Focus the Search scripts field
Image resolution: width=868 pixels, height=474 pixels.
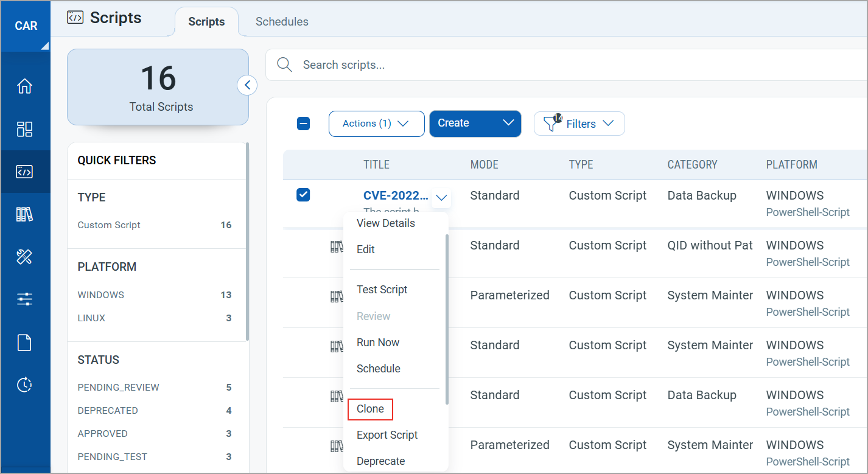pyautogui.click(x=566, y=65)
